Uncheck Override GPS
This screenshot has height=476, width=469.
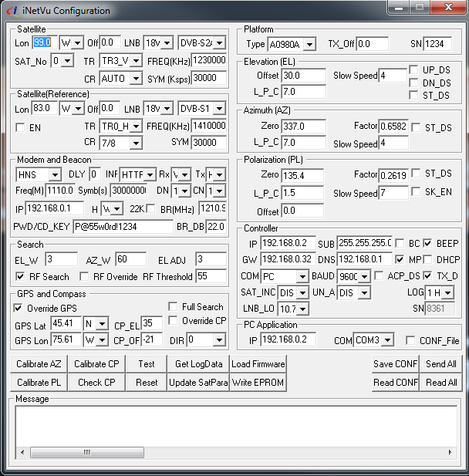click(18, 308)
